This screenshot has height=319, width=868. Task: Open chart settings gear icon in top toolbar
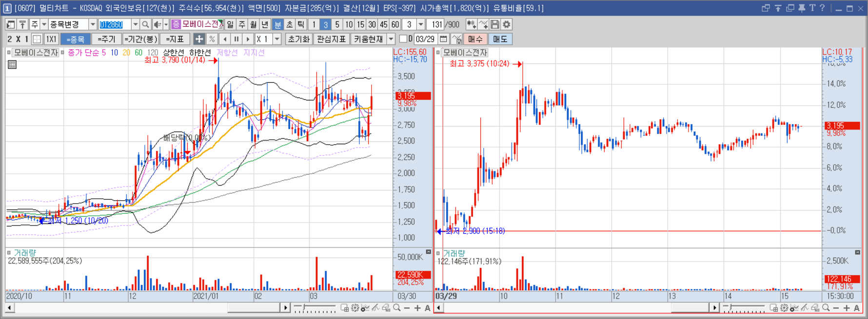pyautogui.click(x=507, y=24)
